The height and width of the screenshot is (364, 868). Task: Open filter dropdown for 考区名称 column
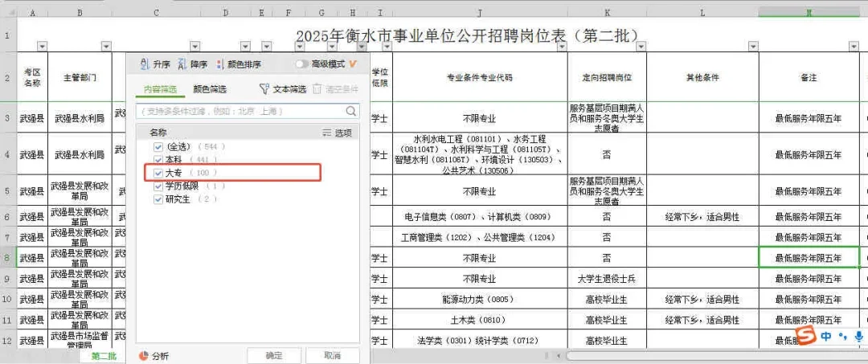(42, 47)
